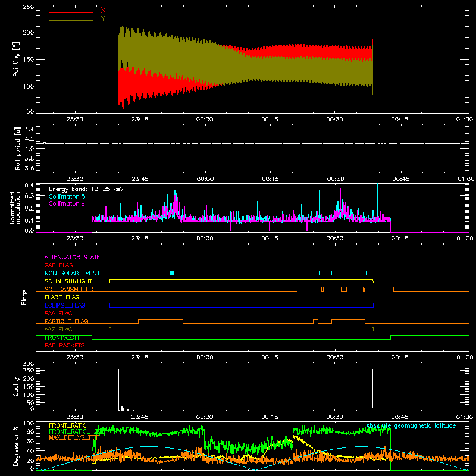Click the 200 tick on Pointing axis
The height and width of the screenshot is (476, 476).
pos(28,32)
